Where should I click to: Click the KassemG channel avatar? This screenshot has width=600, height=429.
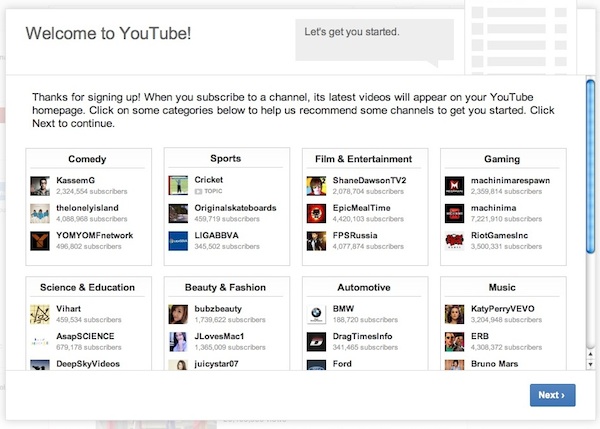[40, 185]
